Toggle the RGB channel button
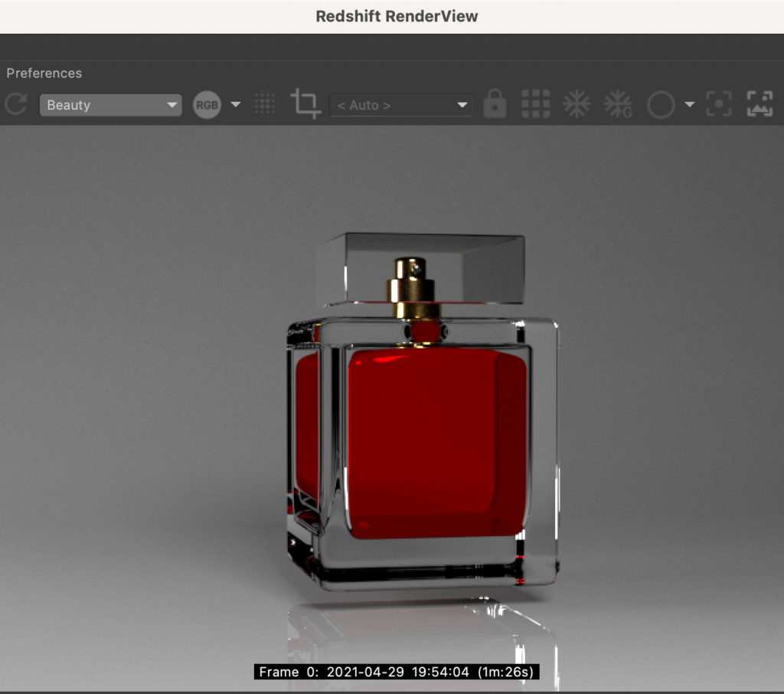 207,105
